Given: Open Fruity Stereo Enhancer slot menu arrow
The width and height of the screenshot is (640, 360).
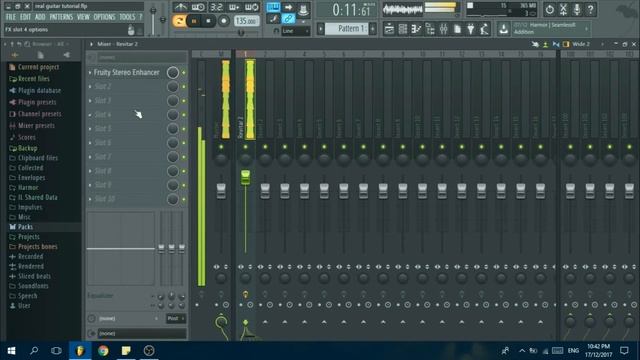Looking at the screenshot, I should 90,73.
